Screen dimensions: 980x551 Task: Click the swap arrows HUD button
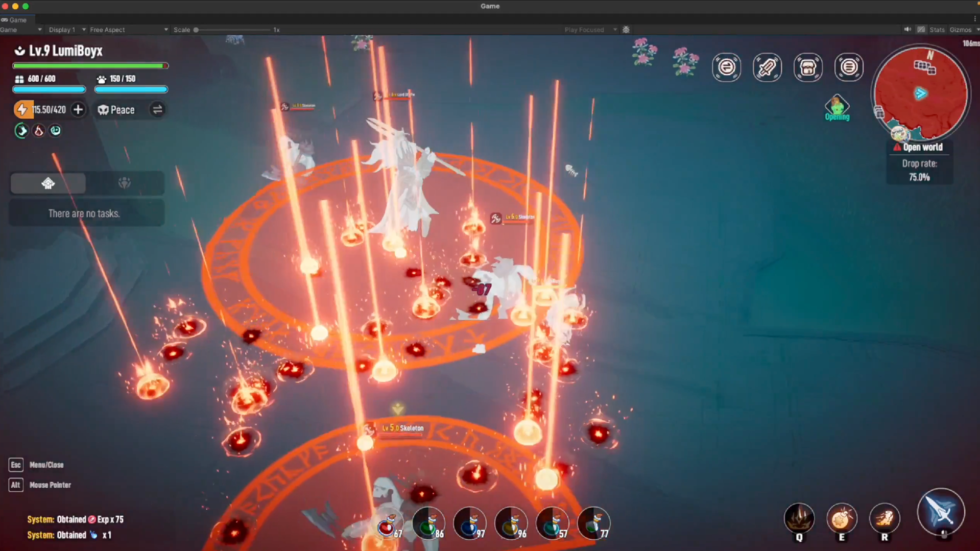[726, 67]
